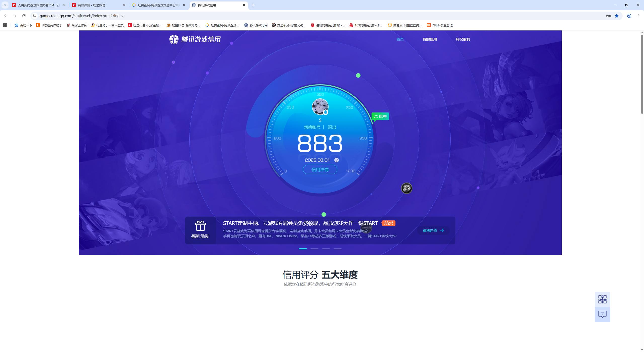Click the question mark help icon by date

tap(337, 160)
